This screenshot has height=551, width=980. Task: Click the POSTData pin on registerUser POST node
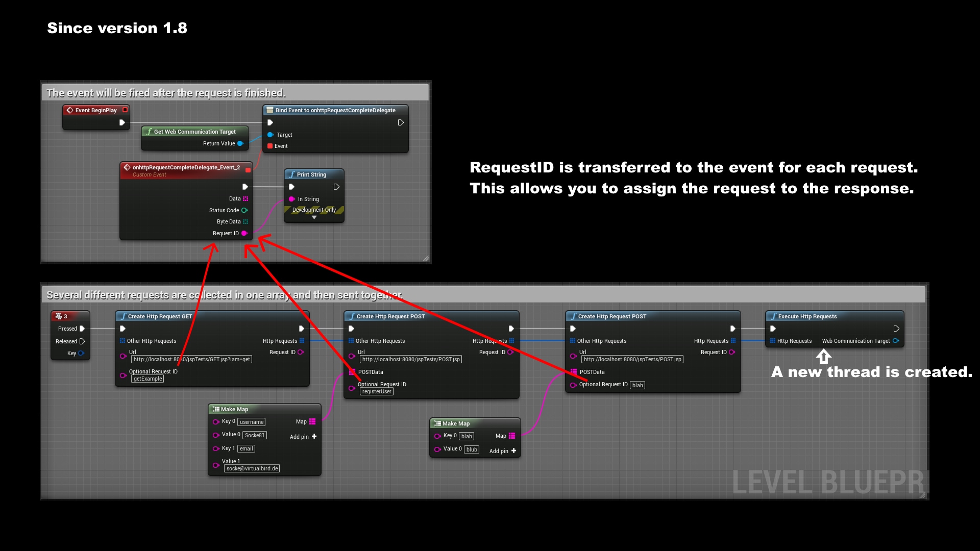point(352,372)
